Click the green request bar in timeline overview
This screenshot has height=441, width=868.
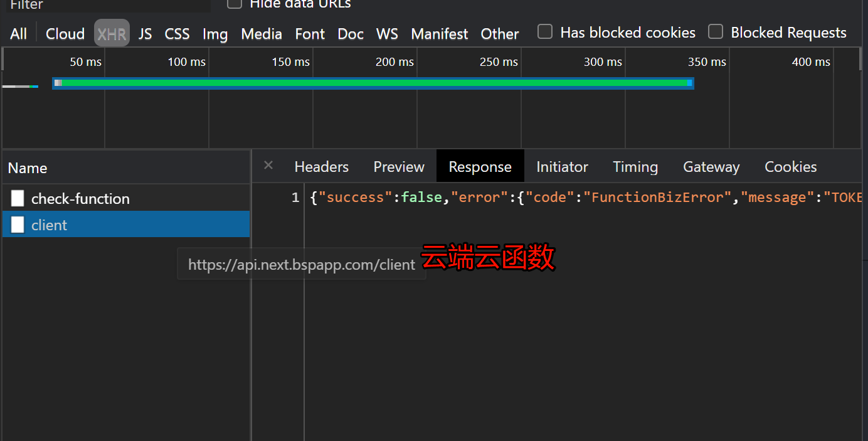[373, 83]
